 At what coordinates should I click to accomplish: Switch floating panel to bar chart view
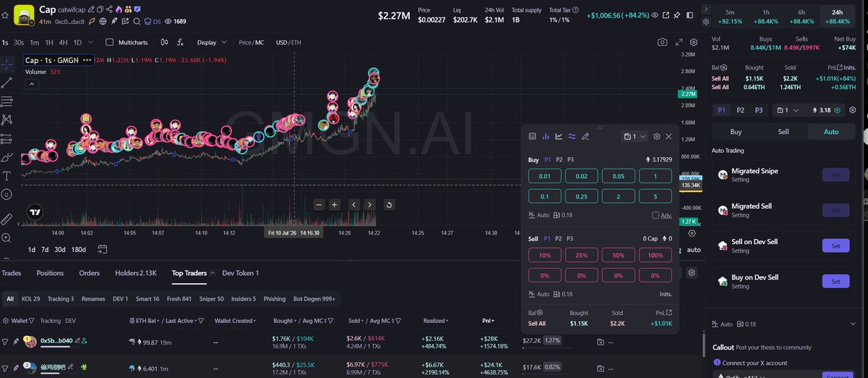546,136
